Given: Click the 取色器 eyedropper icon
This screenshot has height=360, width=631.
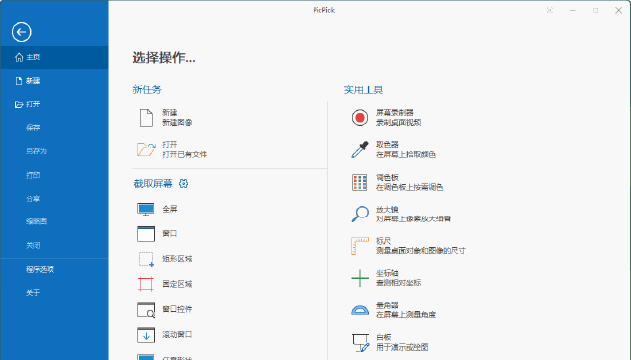Looking at the screenshot, I should 360,149.
